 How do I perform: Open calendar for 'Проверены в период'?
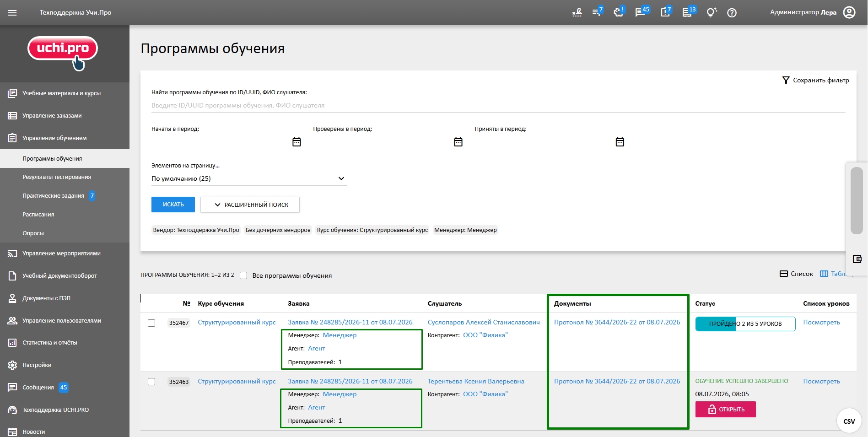point(458,142)
